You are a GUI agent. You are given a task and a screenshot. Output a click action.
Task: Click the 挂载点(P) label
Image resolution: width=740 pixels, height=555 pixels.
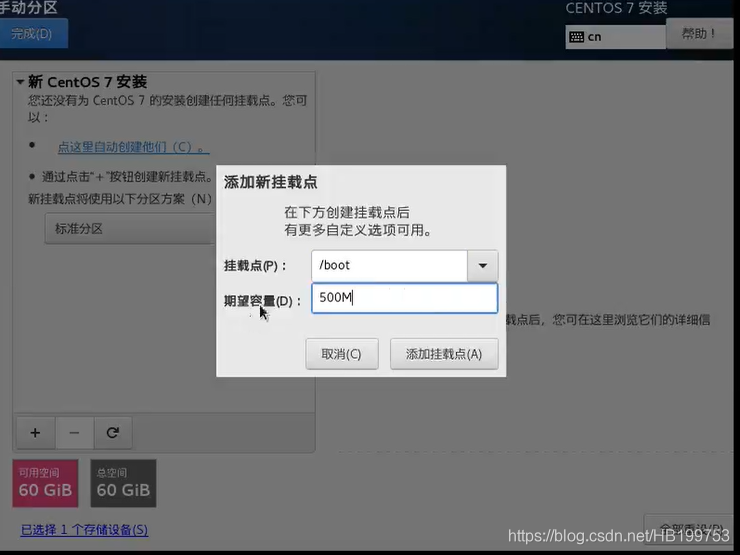pos(255,266)
